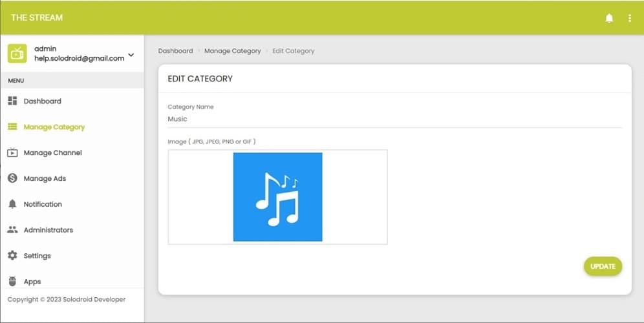
Task: Click Copyright 2023 Solodroid Developer text
Action: [67, 299]
